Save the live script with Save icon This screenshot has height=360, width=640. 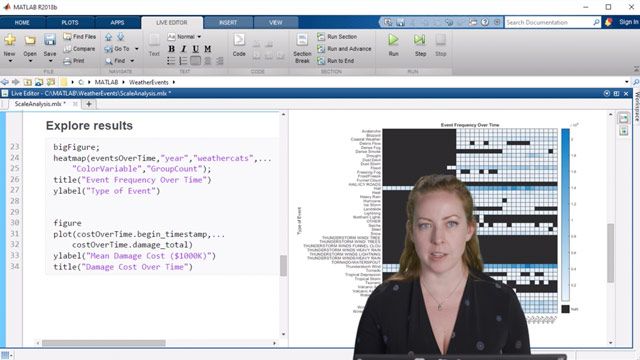tap(50, 40)
